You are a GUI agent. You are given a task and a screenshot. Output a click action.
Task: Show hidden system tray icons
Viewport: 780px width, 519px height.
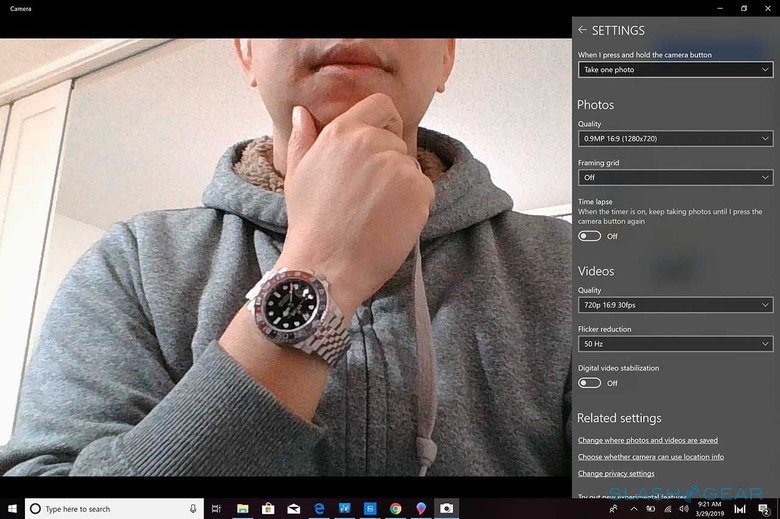(x=634, y=509)
